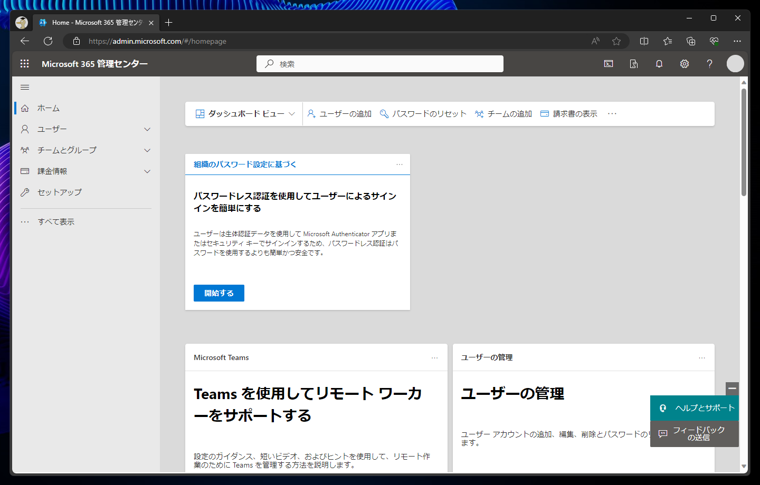
Task: Add page to favorites with star icon
Action: (617, 41)
